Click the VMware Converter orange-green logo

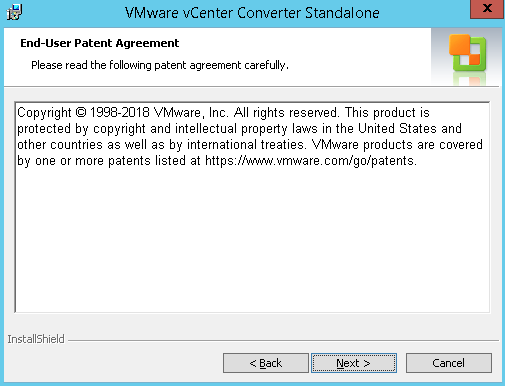(x=467, y=53)
